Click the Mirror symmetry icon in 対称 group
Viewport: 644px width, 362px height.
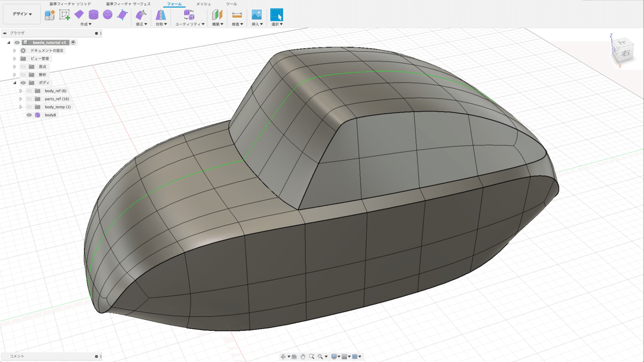click(160, 15)
